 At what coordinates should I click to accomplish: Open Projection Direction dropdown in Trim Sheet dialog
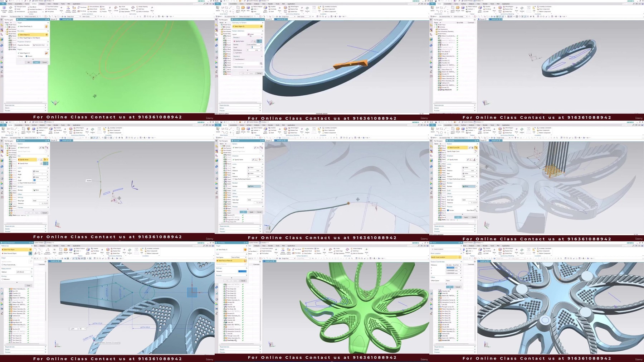(41, 45)
